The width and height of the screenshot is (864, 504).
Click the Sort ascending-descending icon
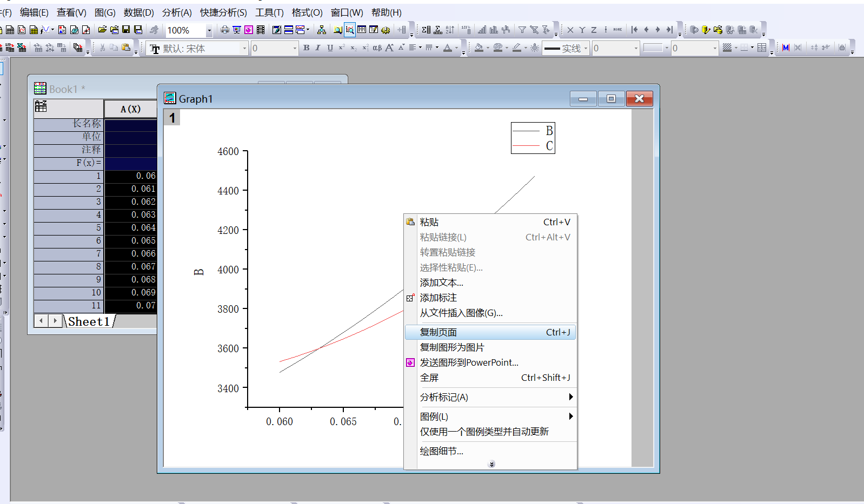pos(450,30)
